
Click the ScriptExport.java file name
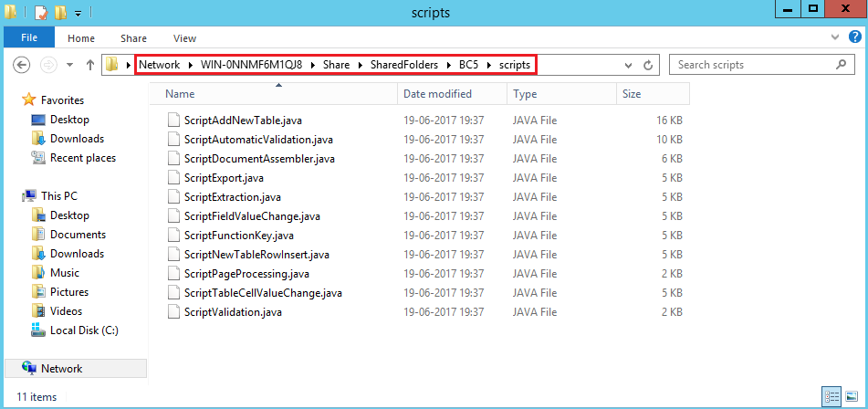tap(224, 178)
